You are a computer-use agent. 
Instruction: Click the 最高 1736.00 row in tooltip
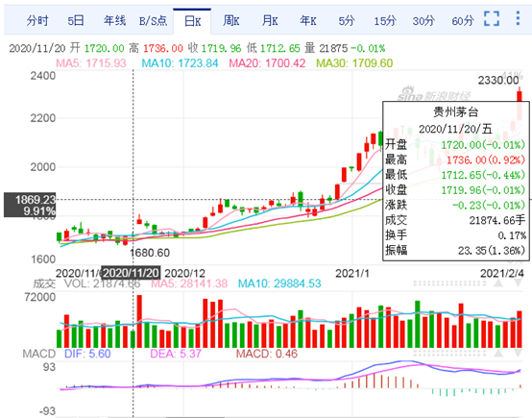click(455, 160)
